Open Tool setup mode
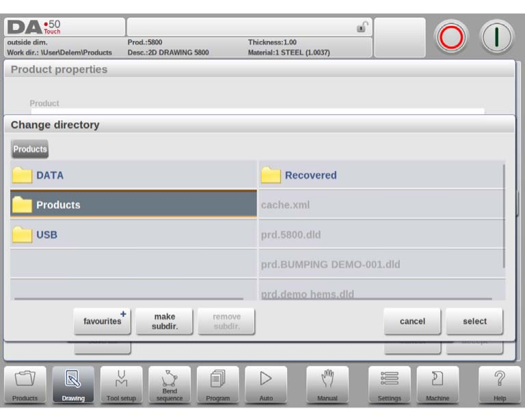Image resolution: width=525 pixels, height=420 pixels. pyautogui.click(x=121, y=384)
